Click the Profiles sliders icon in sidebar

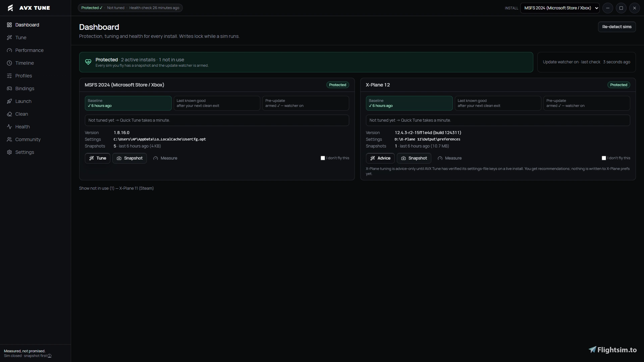click(x=9, y=76)
